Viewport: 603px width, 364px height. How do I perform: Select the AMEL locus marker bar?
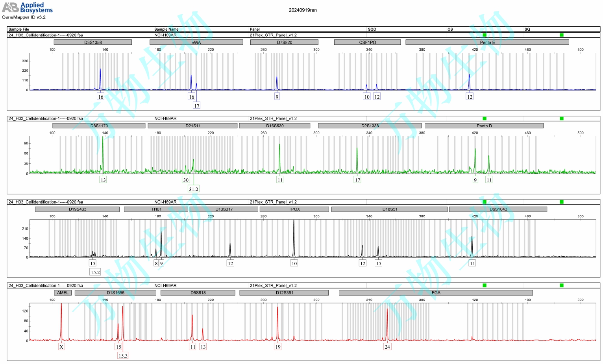point(63,293)
